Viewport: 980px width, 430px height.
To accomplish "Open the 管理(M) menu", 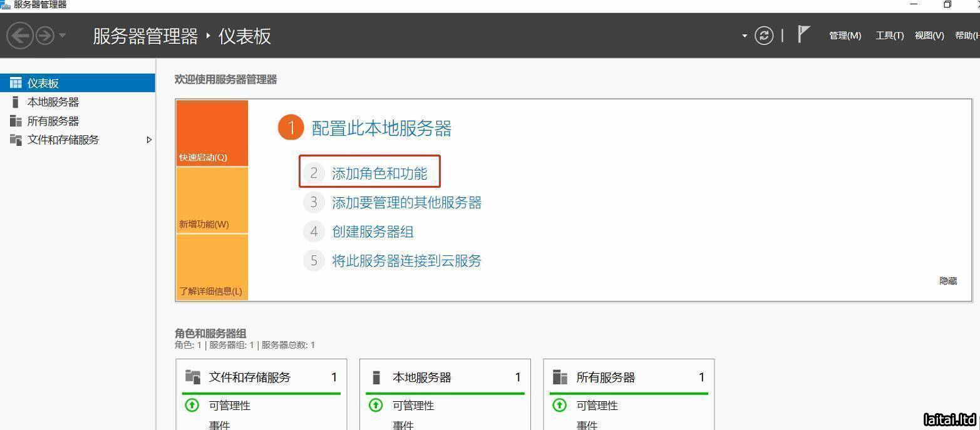I will pyautogui.click(x=845, y=36).
